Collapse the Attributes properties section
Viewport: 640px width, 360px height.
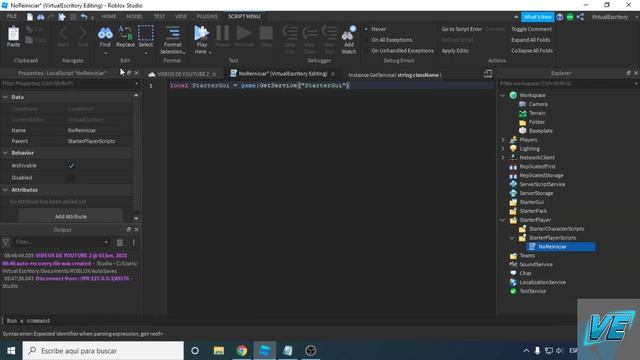[5, 190]
